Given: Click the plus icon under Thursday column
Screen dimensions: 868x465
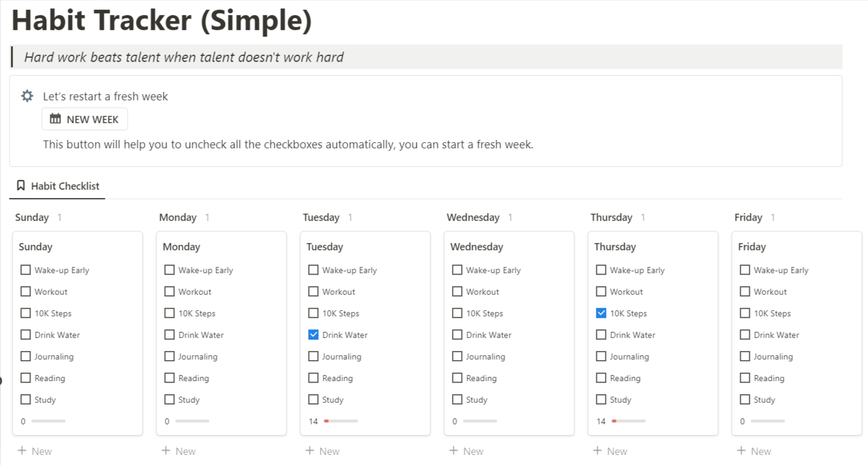Looking at the screenshot, I should (598, 451).
